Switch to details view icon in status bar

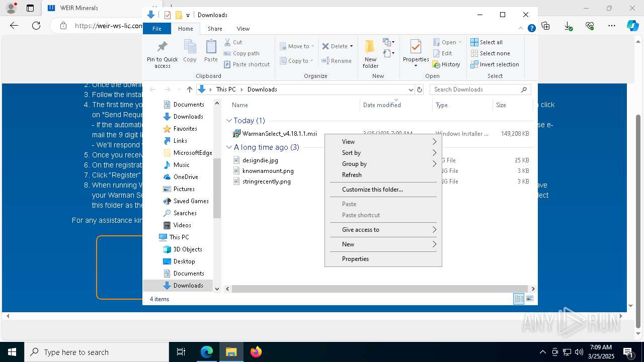[x=519, y=299]
